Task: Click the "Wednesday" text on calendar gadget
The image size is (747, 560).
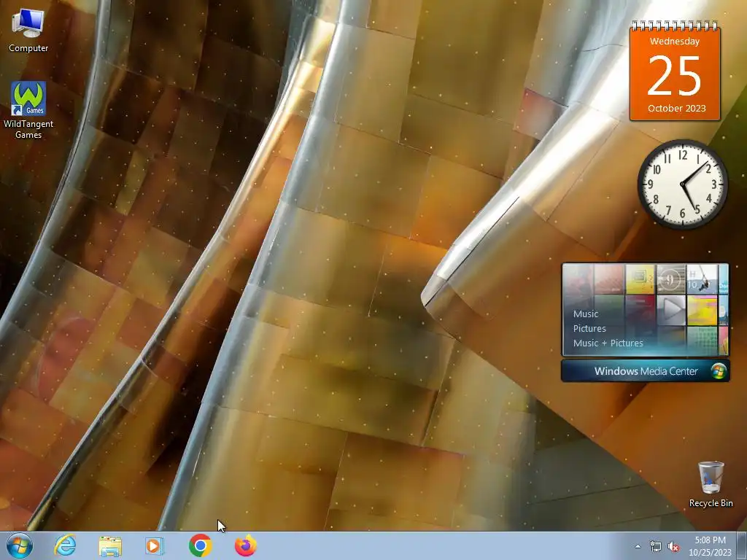Action: pos(675,42)
